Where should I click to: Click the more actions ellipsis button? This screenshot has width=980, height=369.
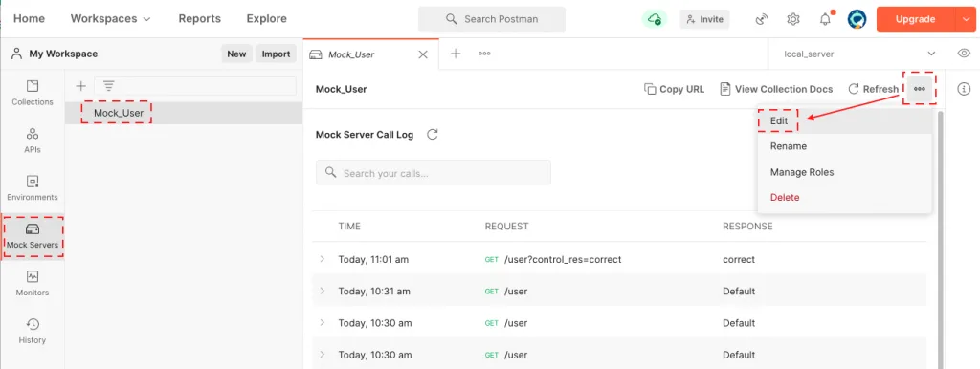pyautogui.click(x=920, y=89)
